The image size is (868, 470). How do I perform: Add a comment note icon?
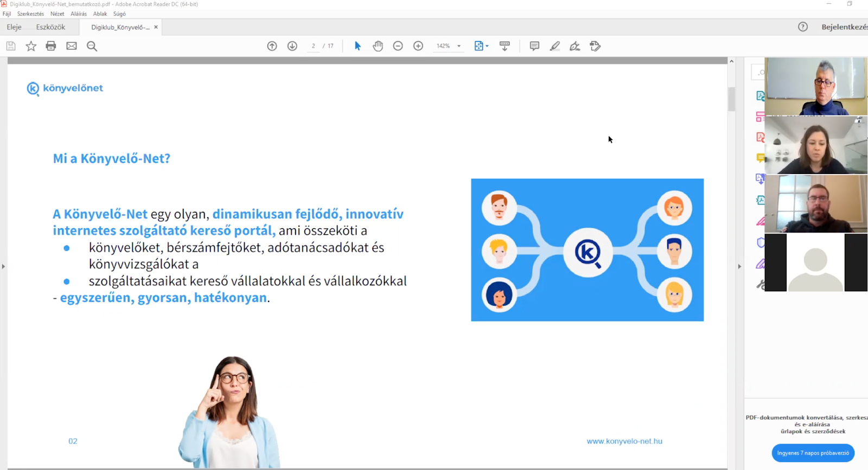[534, 46]
